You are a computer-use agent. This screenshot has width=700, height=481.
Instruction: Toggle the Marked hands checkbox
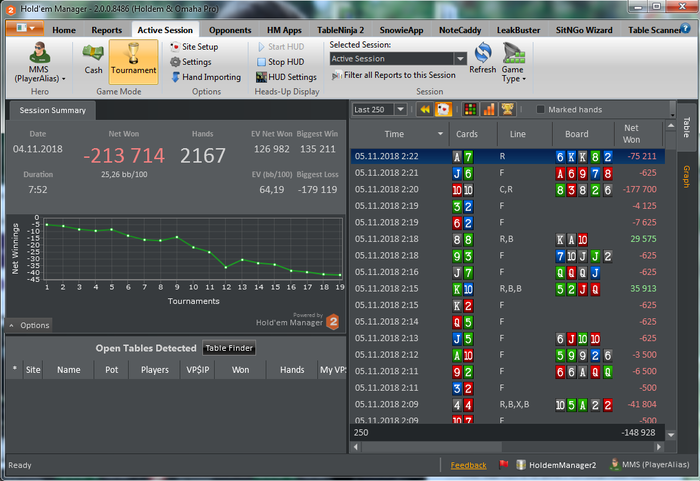(540, 109)
